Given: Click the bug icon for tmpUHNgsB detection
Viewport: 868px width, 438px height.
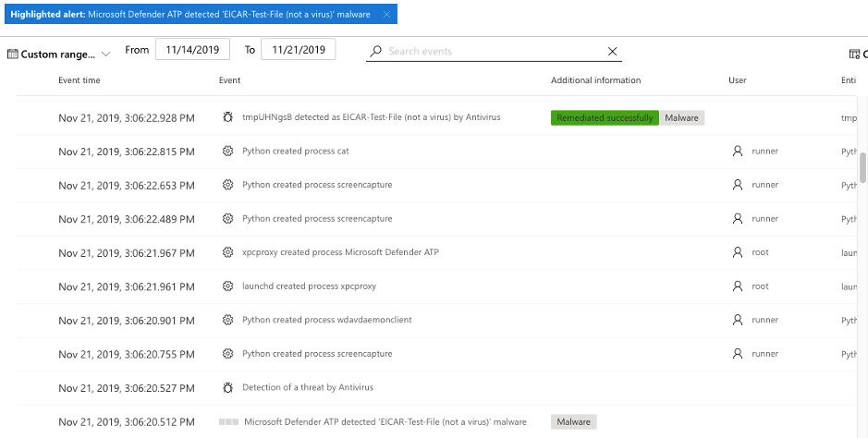Looking at the screenshot, I should pyautogui.click(x=227, y=117).
